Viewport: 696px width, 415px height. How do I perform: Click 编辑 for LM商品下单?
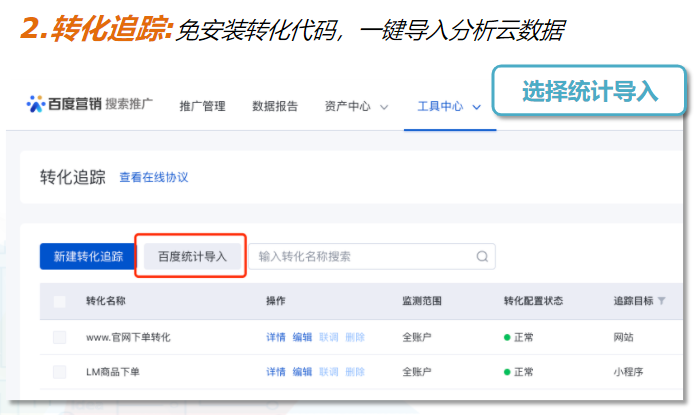[302, 372]
